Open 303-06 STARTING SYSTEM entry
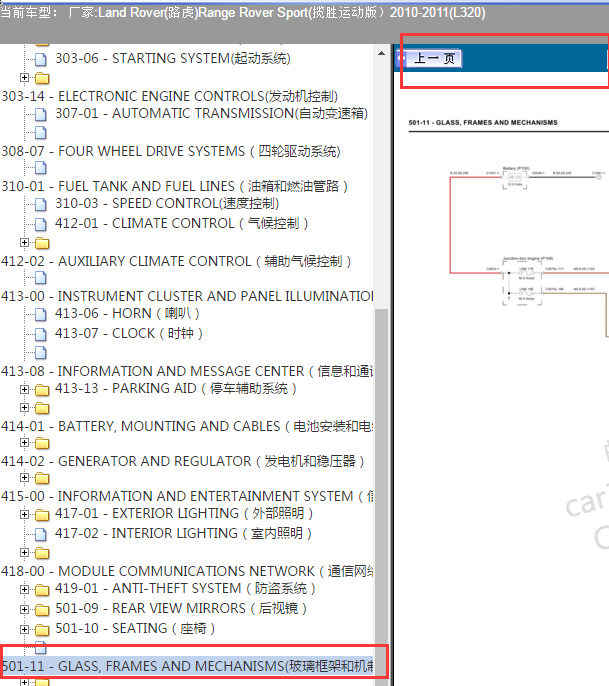Viewport: 609px width, 686px height. [x=173, y=58]
